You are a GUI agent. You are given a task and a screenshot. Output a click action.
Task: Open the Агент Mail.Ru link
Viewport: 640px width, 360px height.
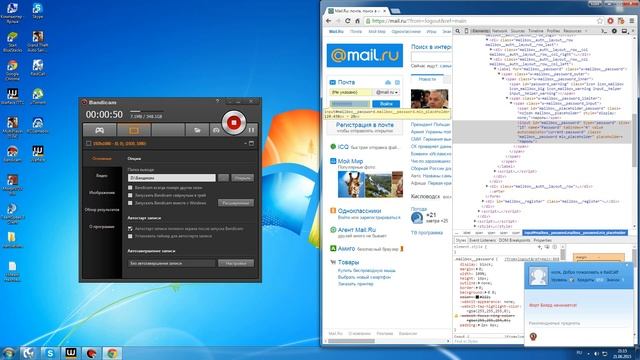pos(357,230)
